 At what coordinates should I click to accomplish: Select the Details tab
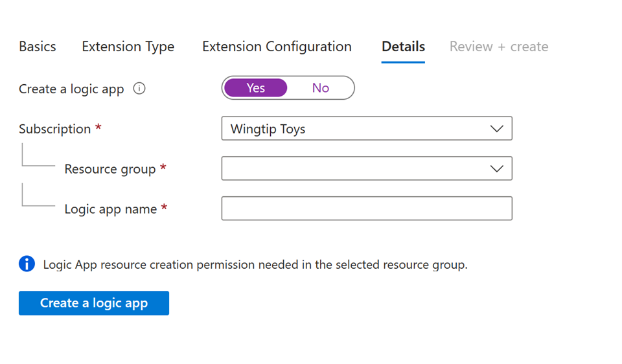pyautogui.click(x=403, y=47)
